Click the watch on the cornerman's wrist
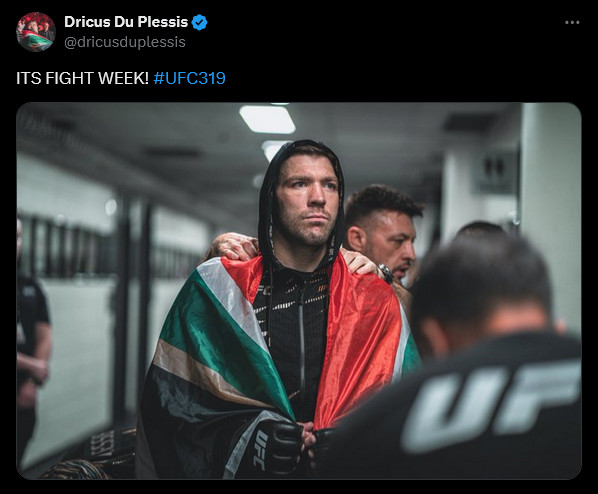This screenshot has width=598, height=494. 386,273
